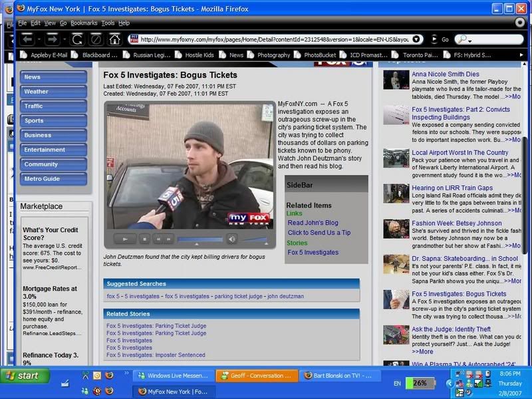Open the Bookmarks menu

click(84, 23)
